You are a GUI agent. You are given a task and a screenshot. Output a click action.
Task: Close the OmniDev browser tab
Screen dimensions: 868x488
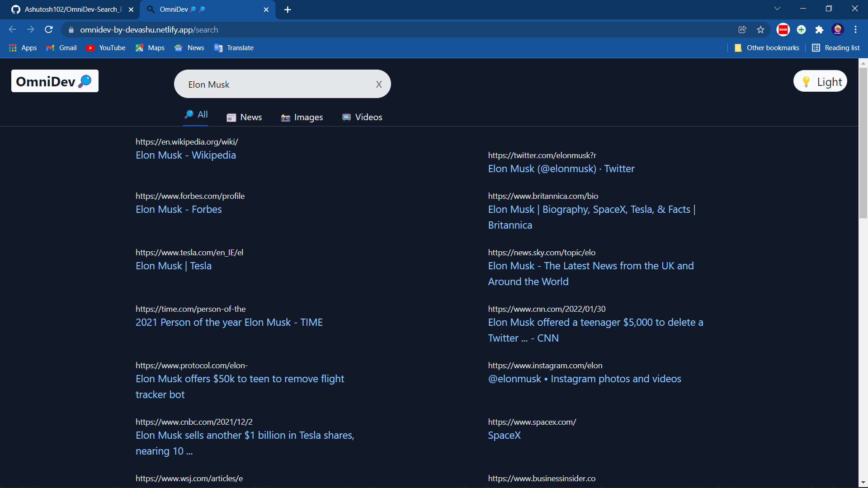(x=266, y=9)
